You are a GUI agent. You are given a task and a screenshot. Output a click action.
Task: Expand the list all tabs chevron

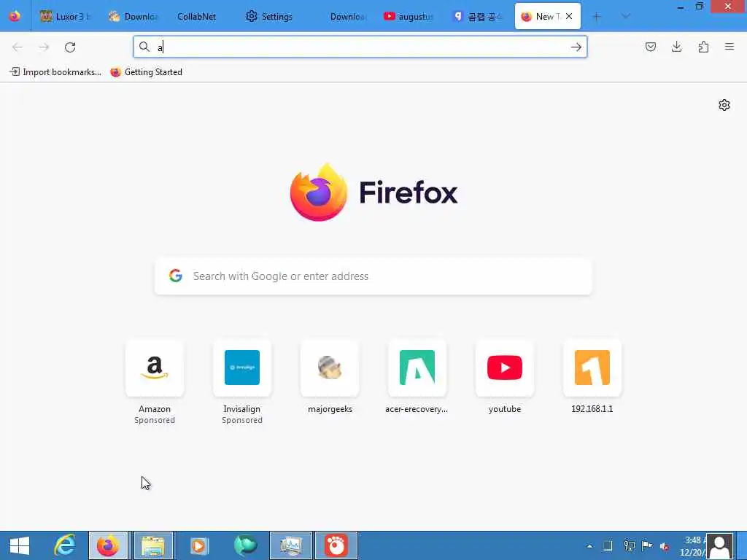pos(626,16)
